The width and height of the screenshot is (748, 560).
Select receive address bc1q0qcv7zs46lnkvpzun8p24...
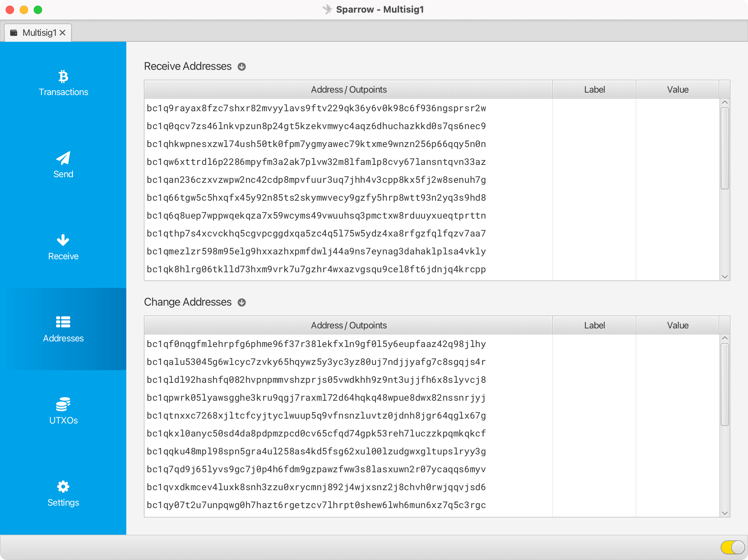click(x=316, y=126)
